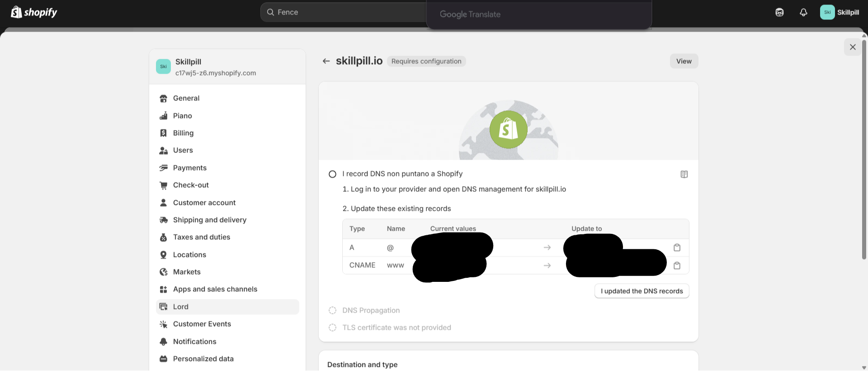Open the DNS help guide book icon
The image size is (868, 371).
point(684,174)
